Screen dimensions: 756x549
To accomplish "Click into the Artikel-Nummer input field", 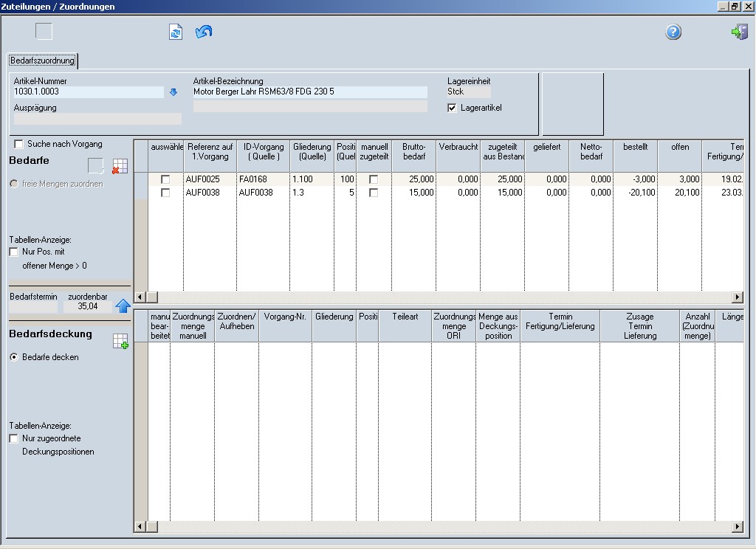I will pos(89,92).
